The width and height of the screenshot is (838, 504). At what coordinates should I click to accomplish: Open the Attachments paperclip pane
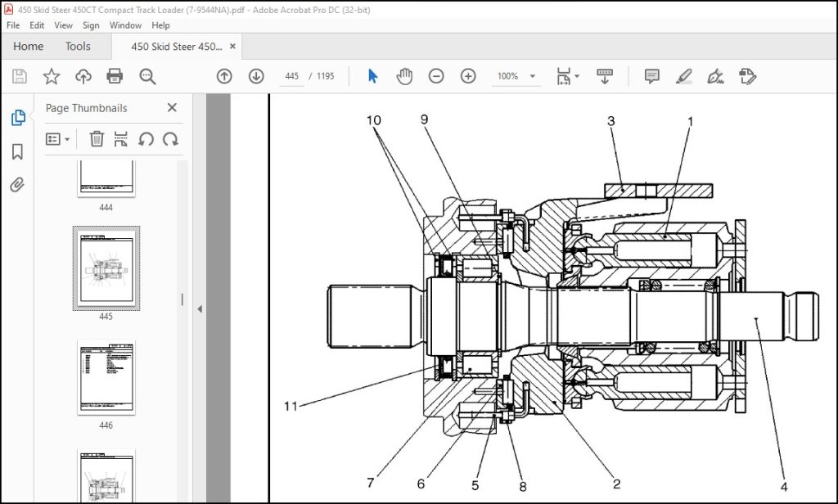(17, 185)
